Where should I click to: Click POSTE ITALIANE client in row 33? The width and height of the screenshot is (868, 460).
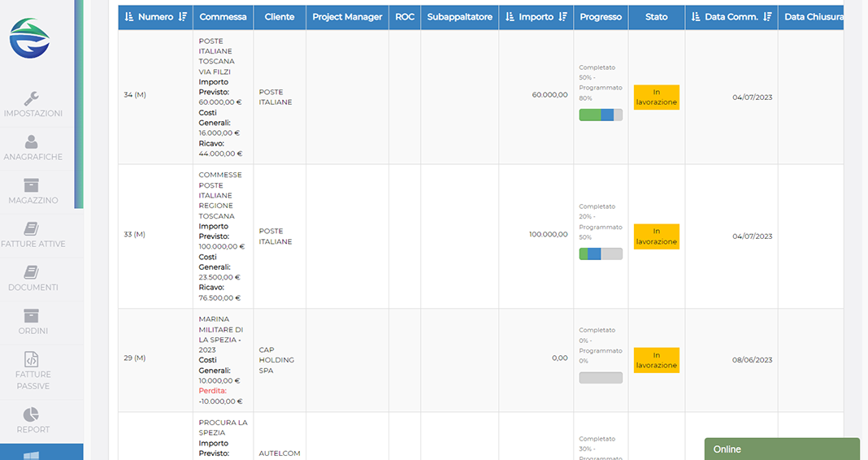[276, 237]
